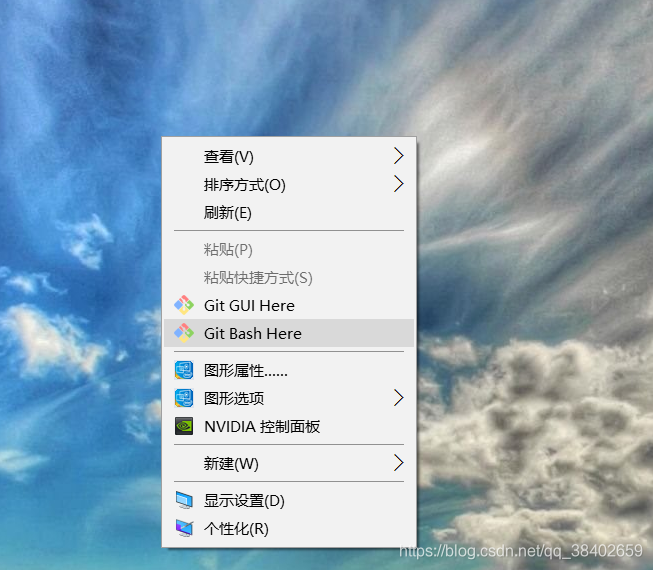Open 图形选项 entry
Viewport: 653px width, 570px height.
(289, 398)
